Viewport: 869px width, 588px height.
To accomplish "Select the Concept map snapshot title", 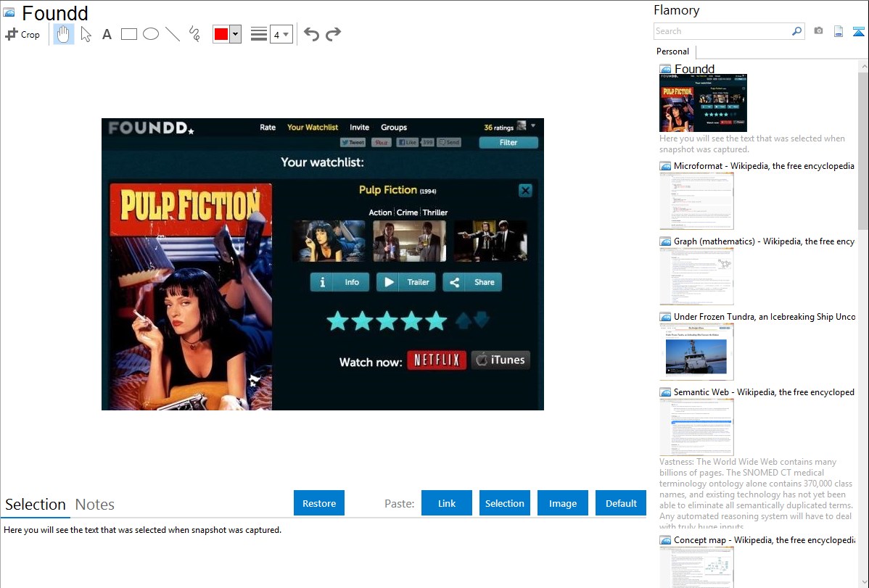I will (764, 539).
